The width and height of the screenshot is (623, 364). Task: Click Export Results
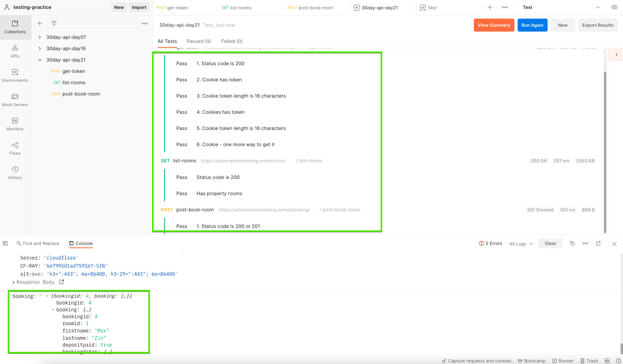(598, 25)
